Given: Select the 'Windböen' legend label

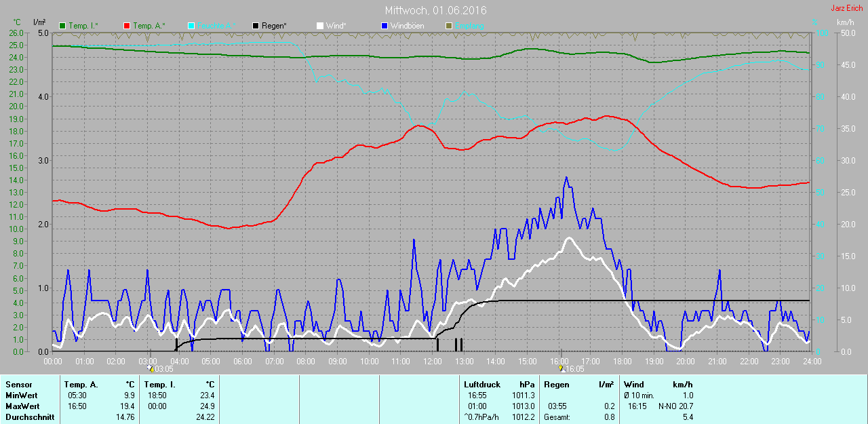Looking at the screenshot, I should point(408,26).
